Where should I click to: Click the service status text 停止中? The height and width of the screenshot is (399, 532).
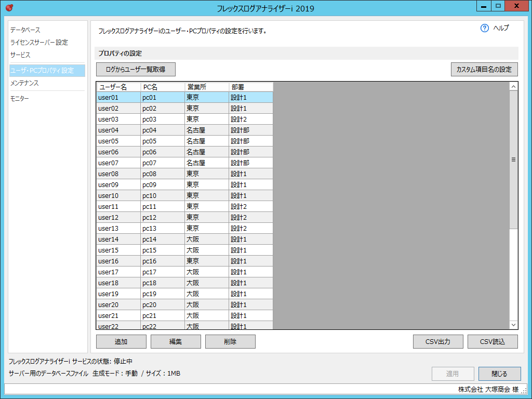pyautogui.click(x=123, y=362)
